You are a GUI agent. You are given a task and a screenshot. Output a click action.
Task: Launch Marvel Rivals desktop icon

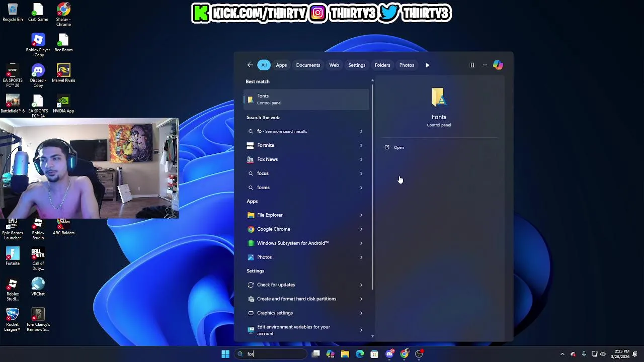(x=63, y=73)
